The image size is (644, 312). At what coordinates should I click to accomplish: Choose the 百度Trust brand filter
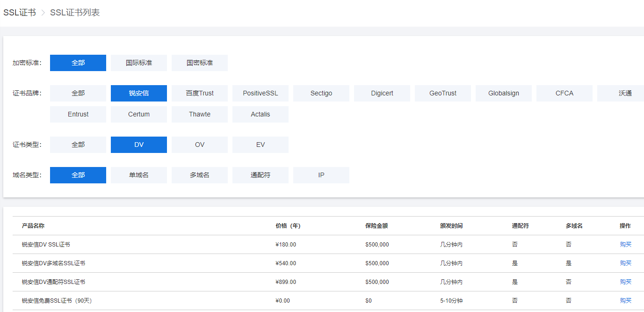[x=200, y=93]
